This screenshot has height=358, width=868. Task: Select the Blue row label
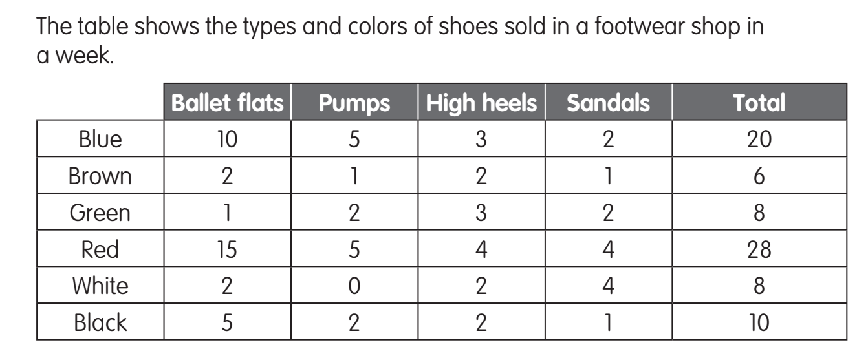pos(100,140)
